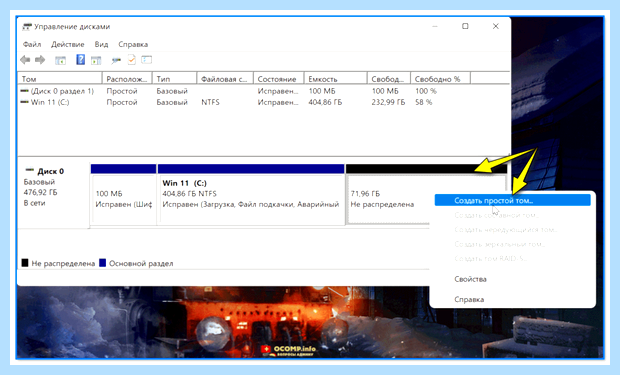Click the Диск 0 drive icon
This screenshot has height=375, width=620.
tap(30, 170)
